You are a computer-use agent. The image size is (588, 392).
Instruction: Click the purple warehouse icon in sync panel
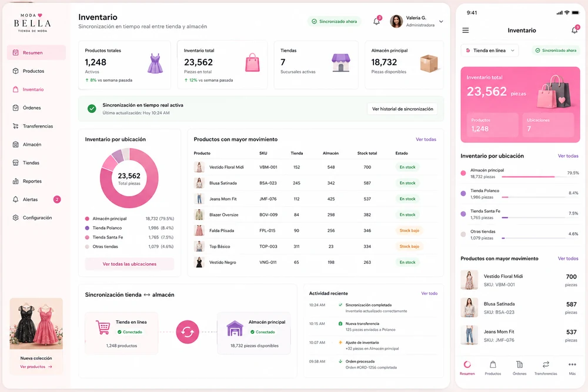pyautogui.click(x=235, y=329)
